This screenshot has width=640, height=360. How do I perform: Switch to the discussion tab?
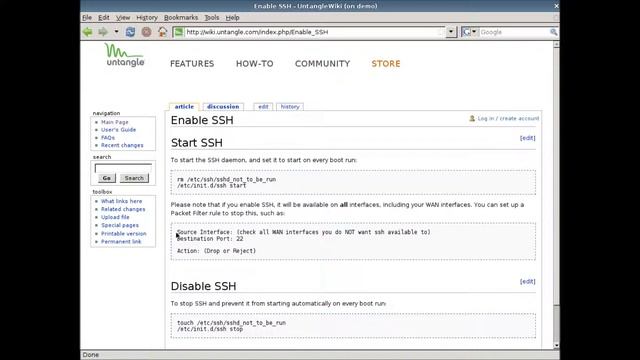[223, 107]
